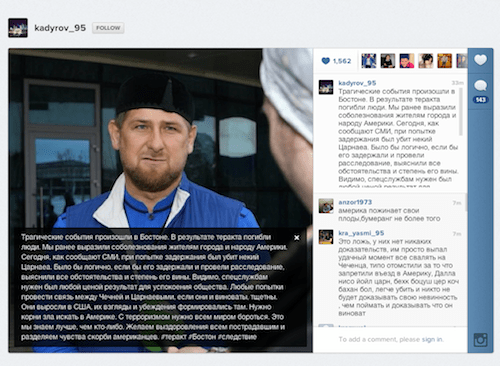Click the #Бостон hashtag in overlay

click(202, 337)
